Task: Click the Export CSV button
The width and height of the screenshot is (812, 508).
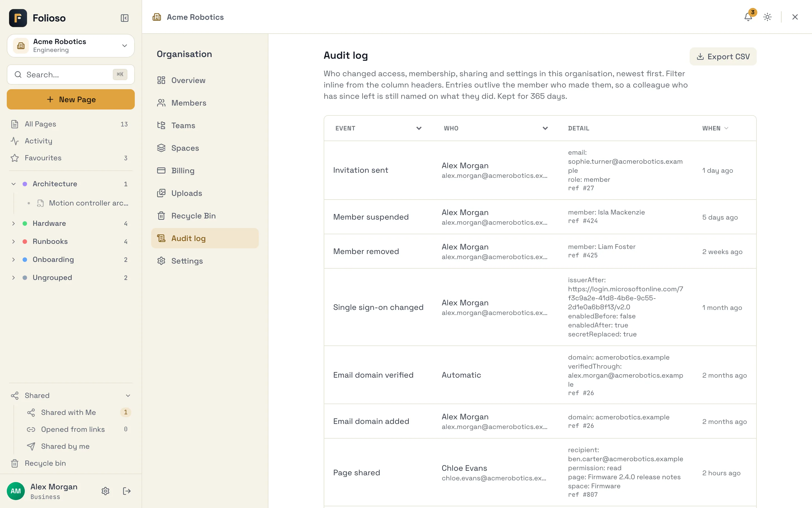Action: click(x=723, y=56)
